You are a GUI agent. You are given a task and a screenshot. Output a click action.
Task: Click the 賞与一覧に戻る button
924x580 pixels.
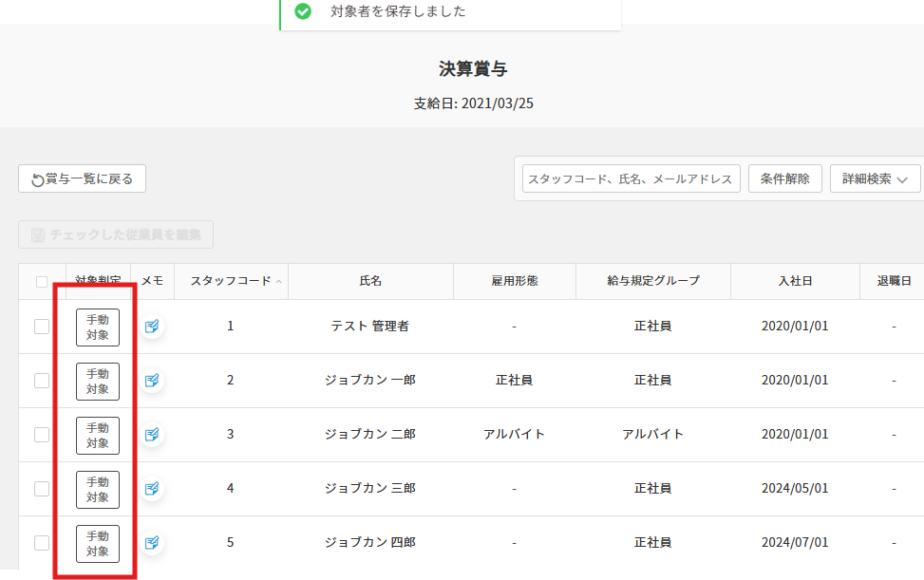click(x=82, y=178)
